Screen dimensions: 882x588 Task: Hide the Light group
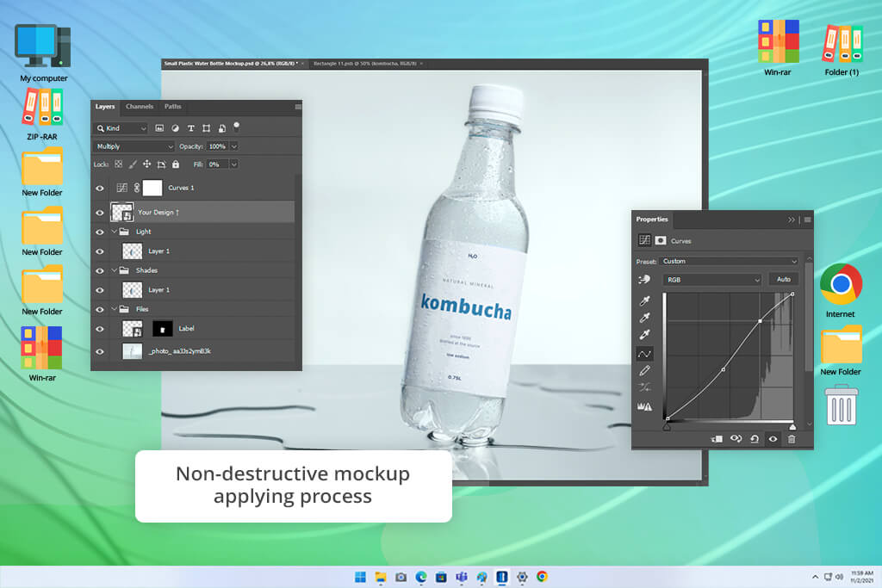coord(100,232)
